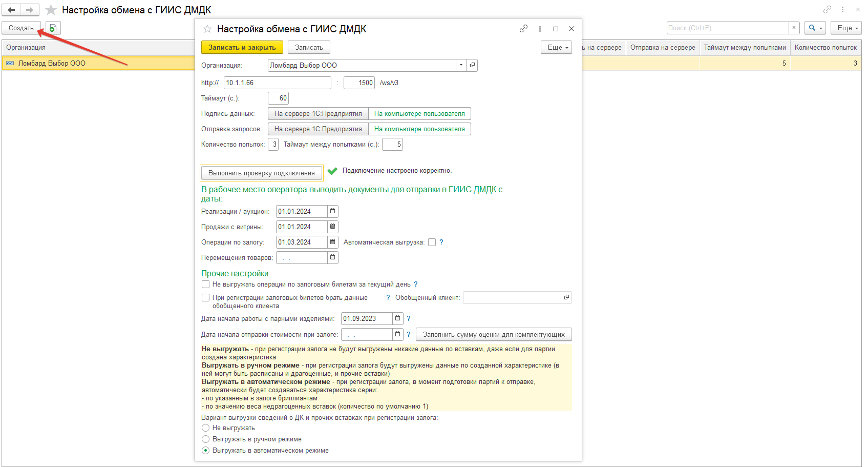Maximize the Настройка обмена dialog

coord(556,29)
